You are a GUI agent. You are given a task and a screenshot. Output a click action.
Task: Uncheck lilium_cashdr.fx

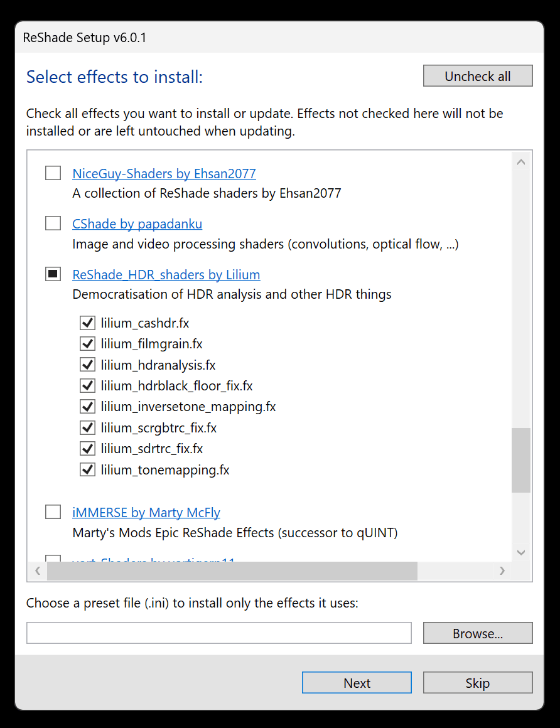(x=87, y=323)
